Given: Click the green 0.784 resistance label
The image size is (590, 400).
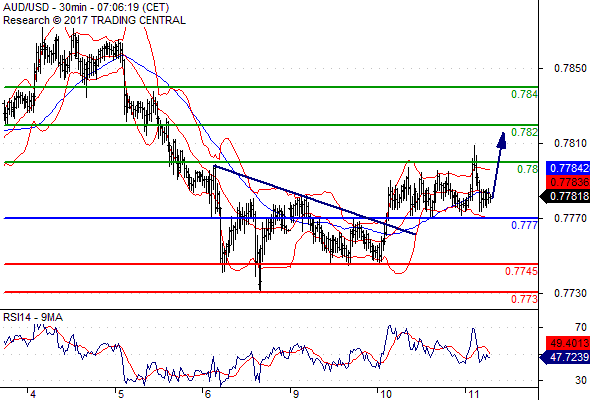Looking at the screenshot, I should tap(524, 94).
